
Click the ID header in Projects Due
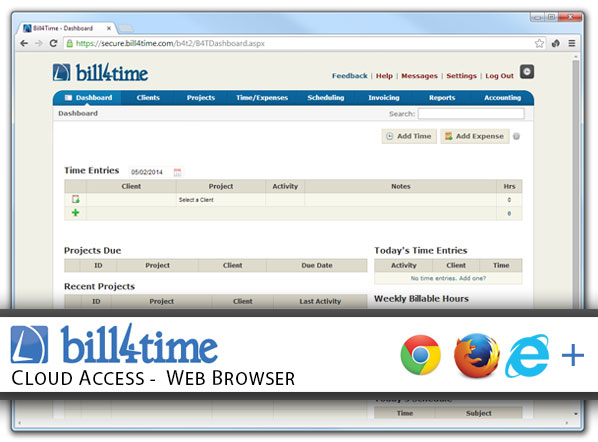pos(98,265)
